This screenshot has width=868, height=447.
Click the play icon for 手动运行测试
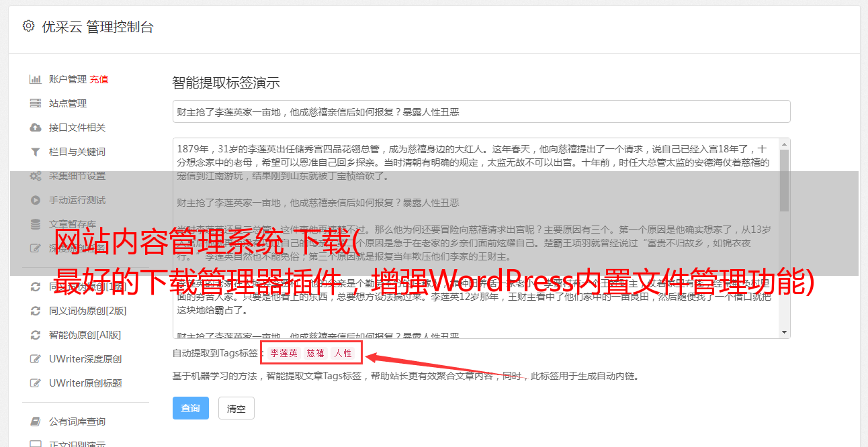point(36,200)
